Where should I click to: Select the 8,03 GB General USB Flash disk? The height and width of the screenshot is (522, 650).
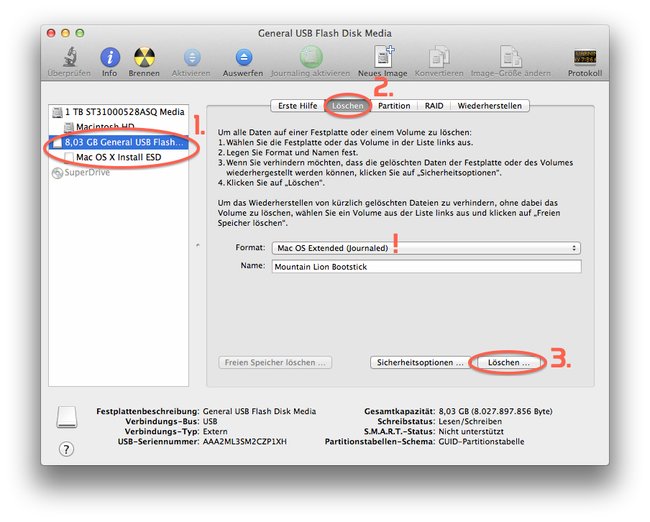(119, 142)
